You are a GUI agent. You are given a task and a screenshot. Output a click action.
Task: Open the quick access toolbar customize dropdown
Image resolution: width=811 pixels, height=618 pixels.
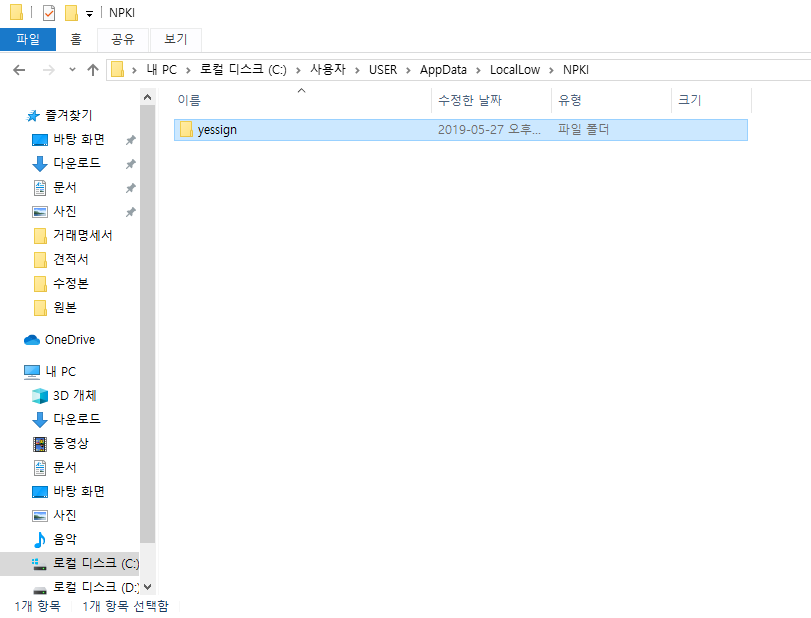89,14
